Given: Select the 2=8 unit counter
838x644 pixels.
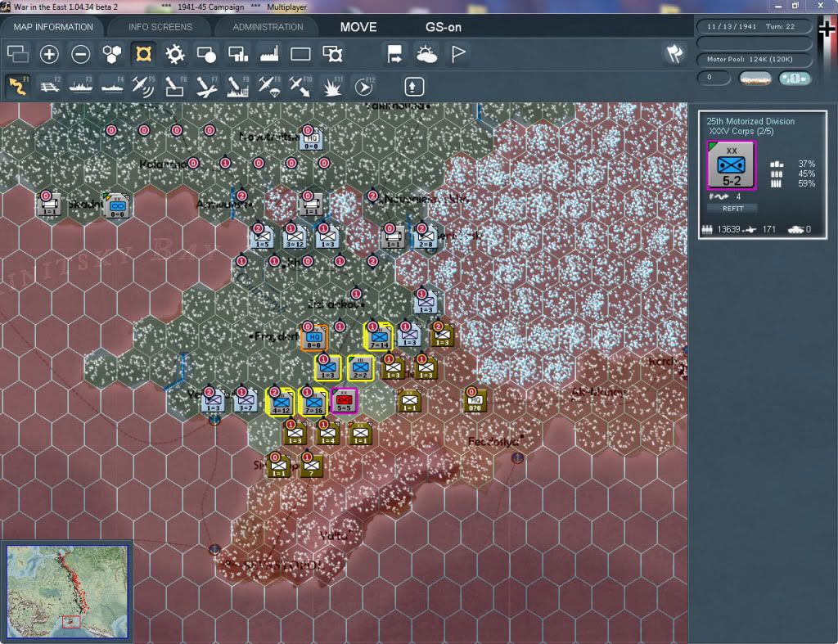Looking at the screenshot, I should click(x=426, y=237).
